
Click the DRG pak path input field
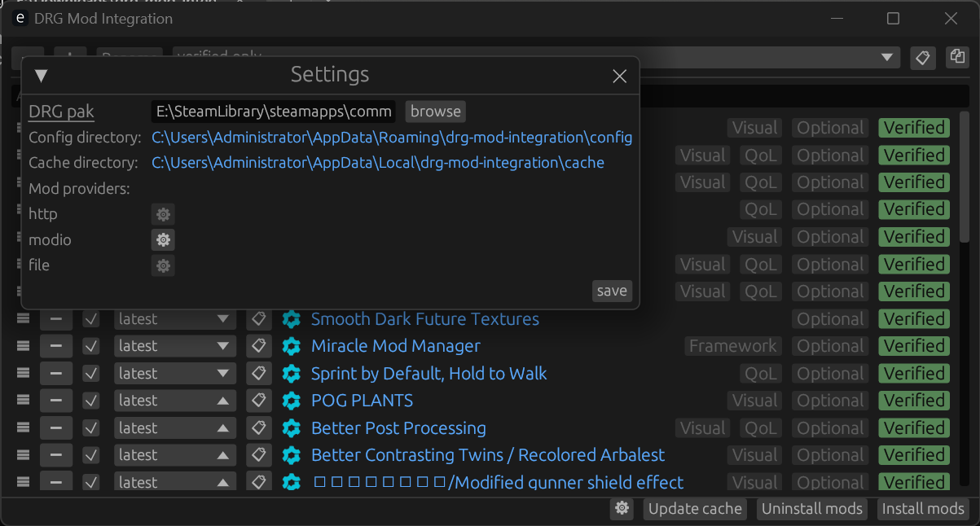(274, 112)
